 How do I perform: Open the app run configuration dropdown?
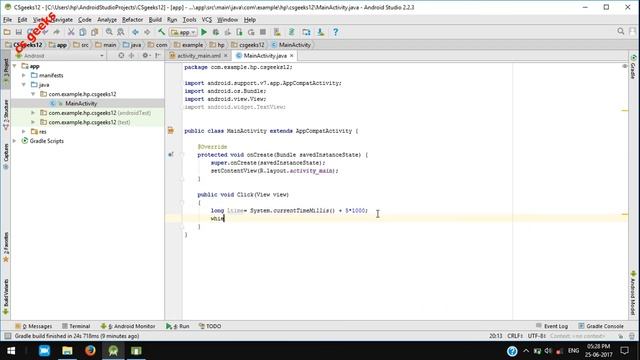tap(184, 32)
